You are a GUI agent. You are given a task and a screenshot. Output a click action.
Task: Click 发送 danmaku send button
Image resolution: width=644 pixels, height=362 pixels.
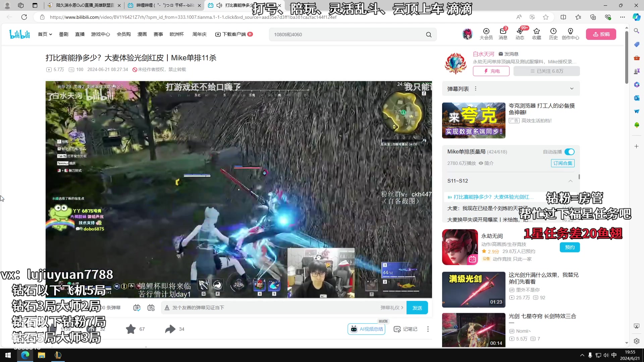[417, 308]
